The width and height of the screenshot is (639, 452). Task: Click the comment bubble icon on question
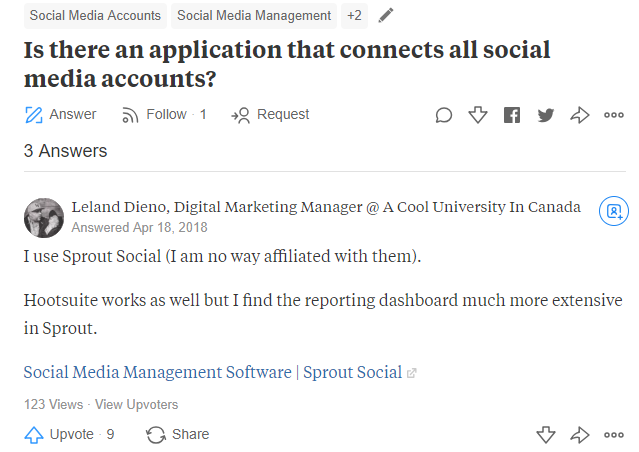[x=444, y=115]
